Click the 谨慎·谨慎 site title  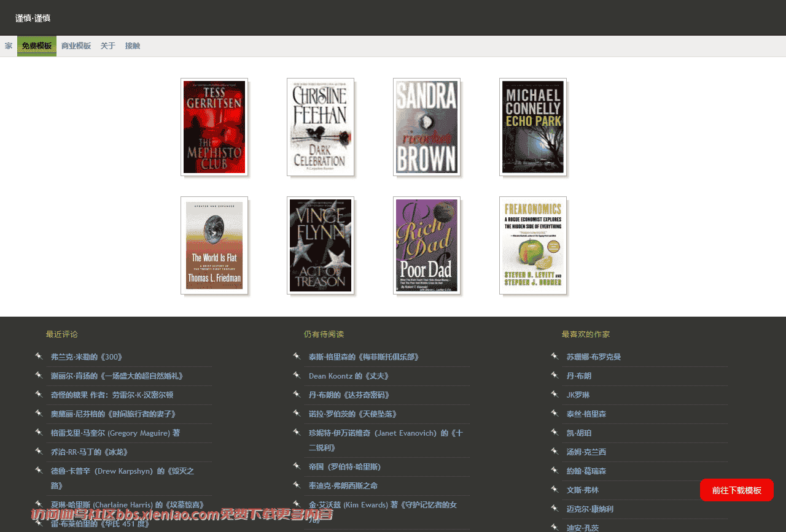(33, 18)
